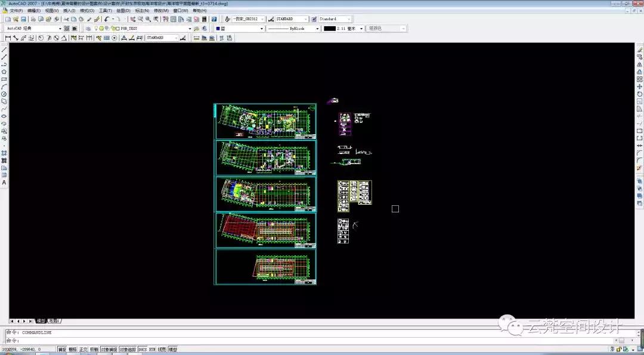Click the Text (A) tool icon
Image resolution: width=644 pixels, height=355 pixels.
(4, 183)
